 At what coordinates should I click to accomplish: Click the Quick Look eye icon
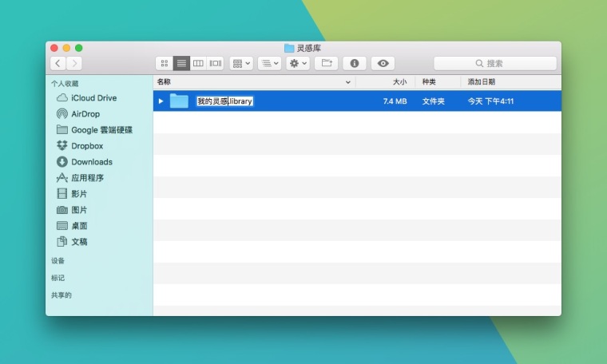pyautogui.click(x=383, y=63)
